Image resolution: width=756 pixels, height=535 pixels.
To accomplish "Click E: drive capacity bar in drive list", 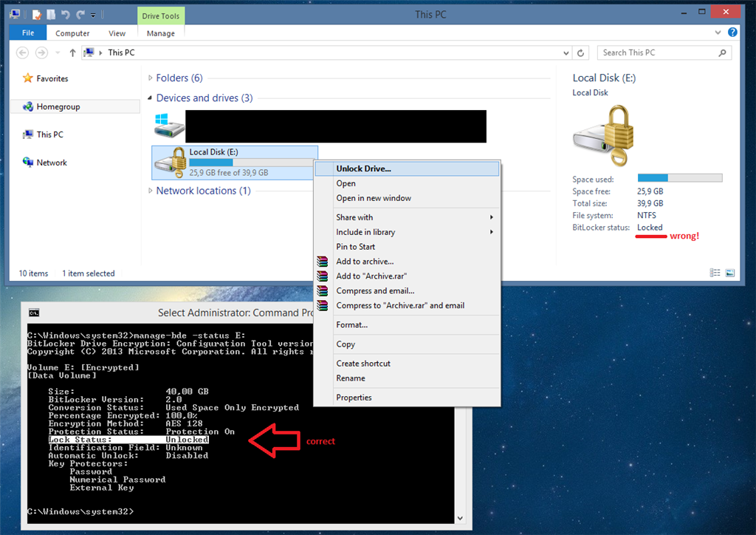I will [251, 163].
